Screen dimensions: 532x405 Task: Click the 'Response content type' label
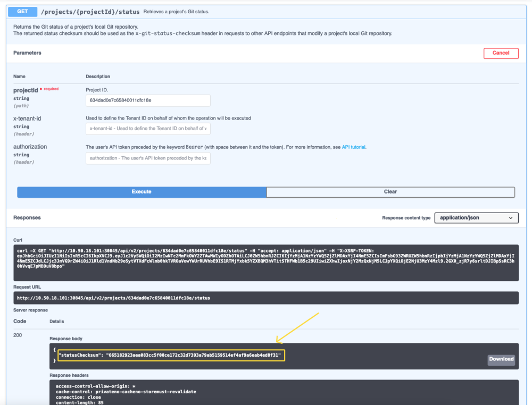pos(406,218)
